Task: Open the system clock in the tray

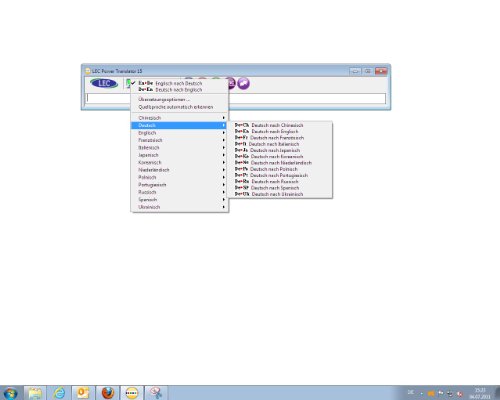Action: pos(480,393)
